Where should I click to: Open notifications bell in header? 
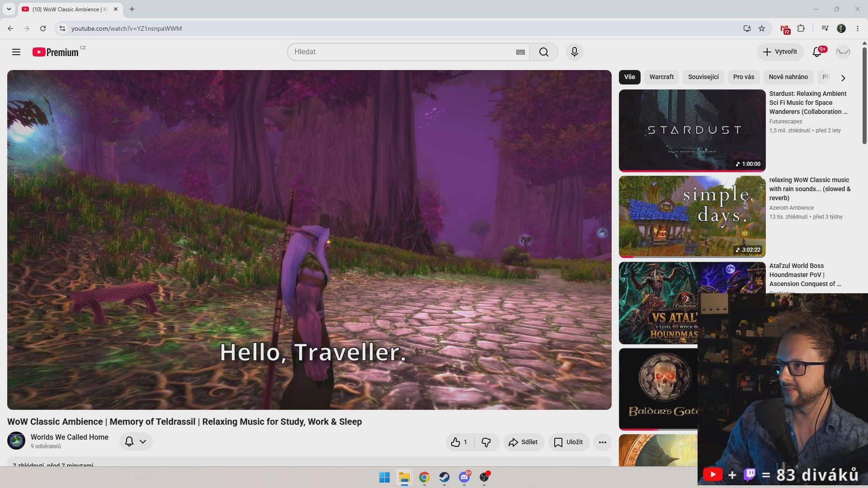point(817,52)
